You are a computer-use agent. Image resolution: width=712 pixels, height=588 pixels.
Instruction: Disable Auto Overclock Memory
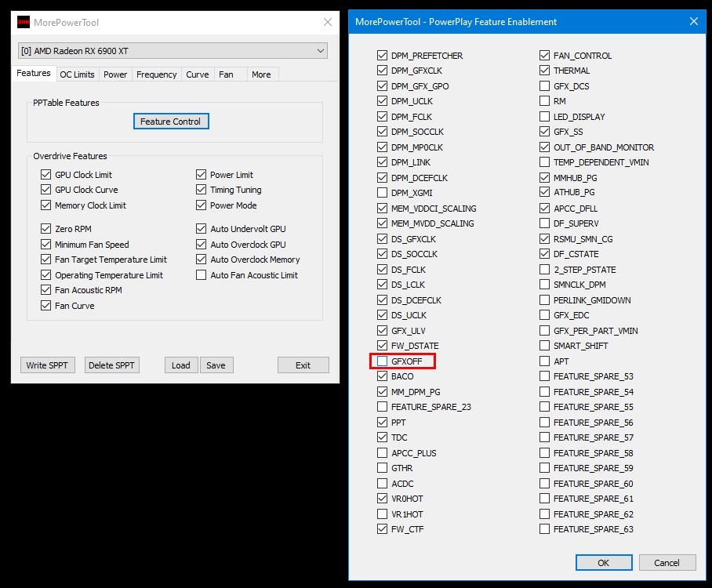tap(202, 260)
